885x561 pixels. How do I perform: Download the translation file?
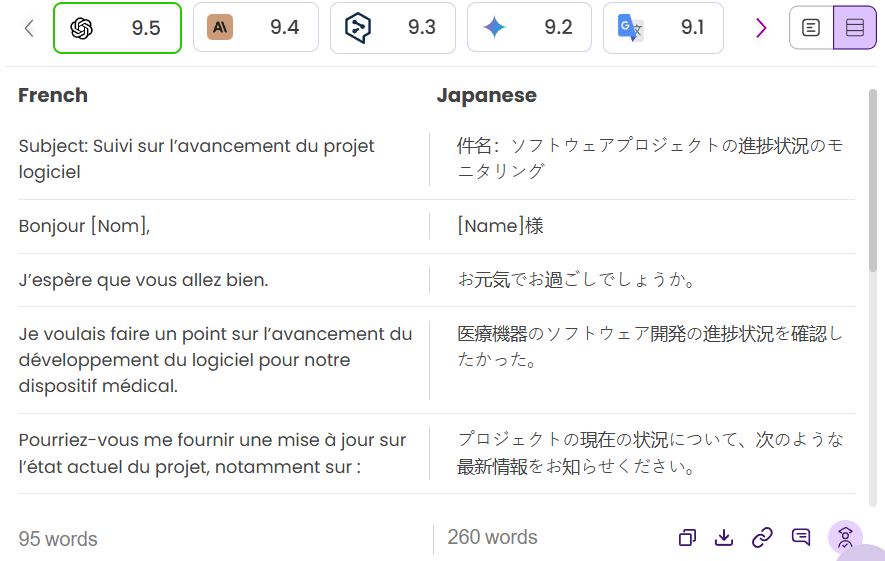pyautogui.click(x=724, y=538)
